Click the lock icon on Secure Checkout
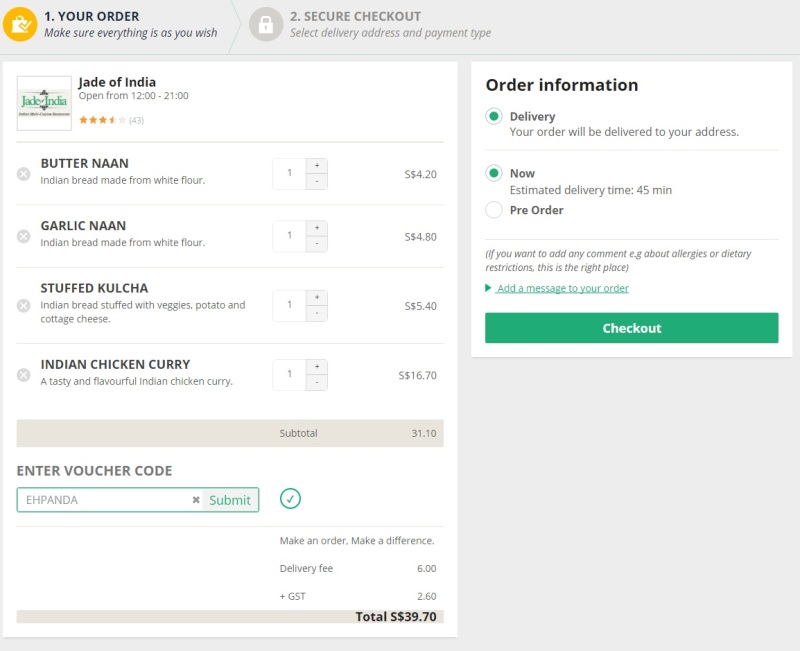Screen dimensions: 800x651 coord(265,25)
